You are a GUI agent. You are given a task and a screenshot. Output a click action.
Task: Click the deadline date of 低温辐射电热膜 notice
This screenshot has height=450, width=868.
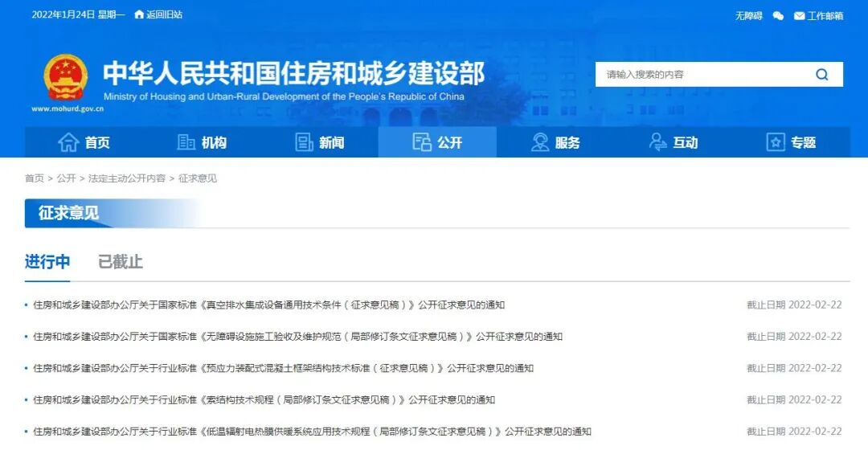[x=794, y=432]
